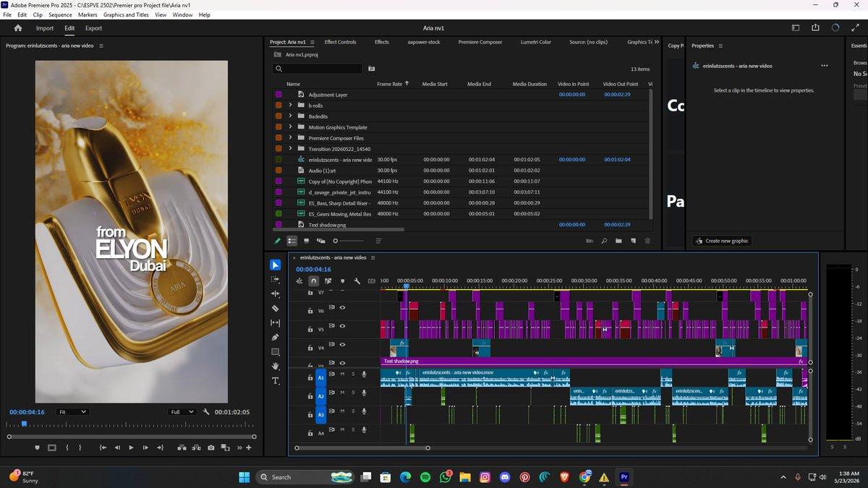Image resolution: width=868 pixels, height=488 pixels.
Task: Open the Button Editor plus icon
Action: 249,448
